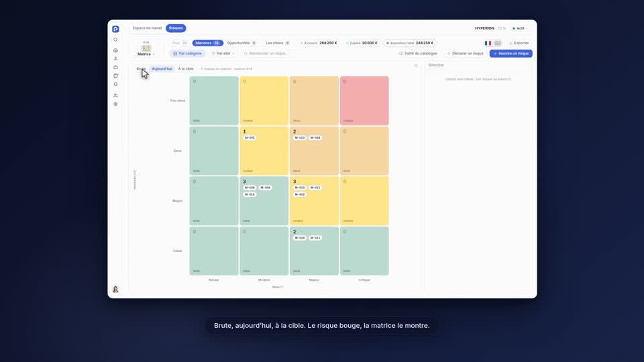Click Partir du catalogue
This screenshot has height=362, width=644.
click(x=418, y=54)
